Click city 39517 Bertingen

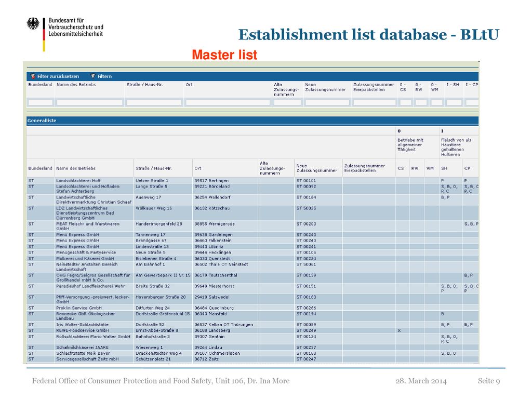click(211, 180)
